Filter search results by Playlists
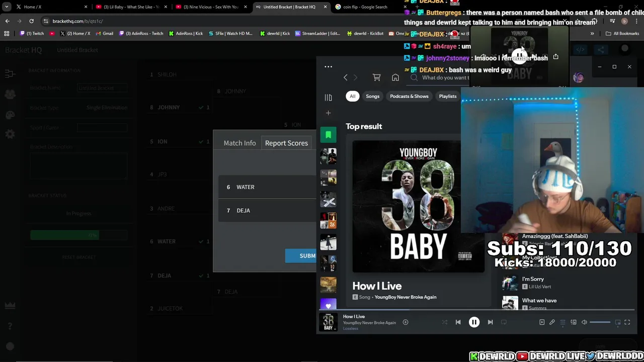This screenshot has width=644, height=362. pyautogui.click(x=448, y=96)
